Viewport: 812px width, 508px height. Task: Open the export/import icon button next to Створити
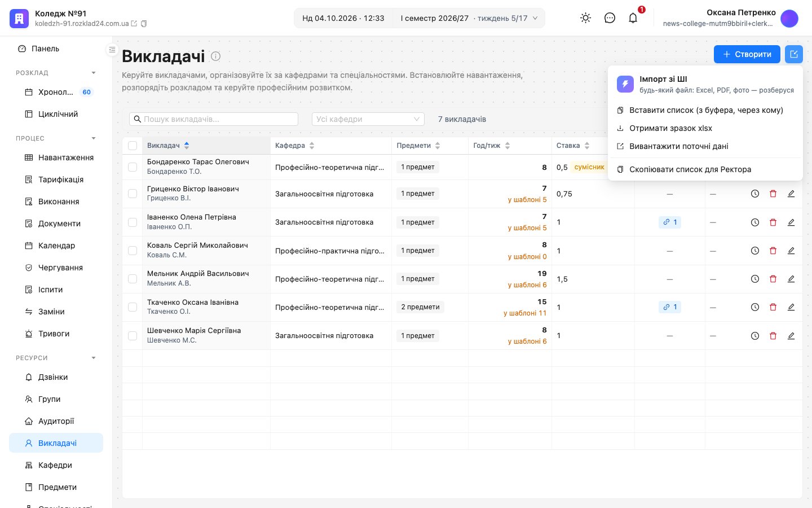pos(794,54)
